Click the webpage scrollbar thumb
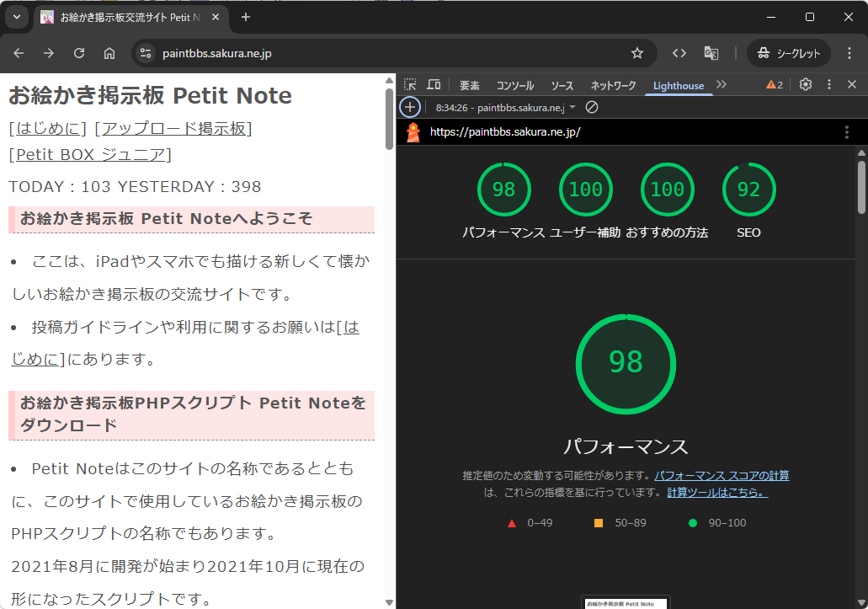 click(x=389, y=119)
